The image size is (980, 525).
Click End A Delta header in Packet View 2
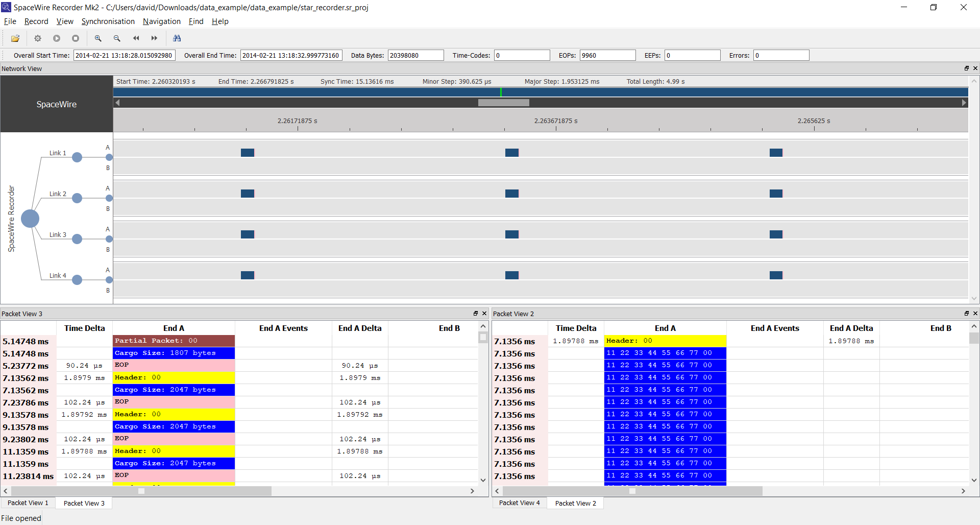pyautogui.click(x=851, y=328)
